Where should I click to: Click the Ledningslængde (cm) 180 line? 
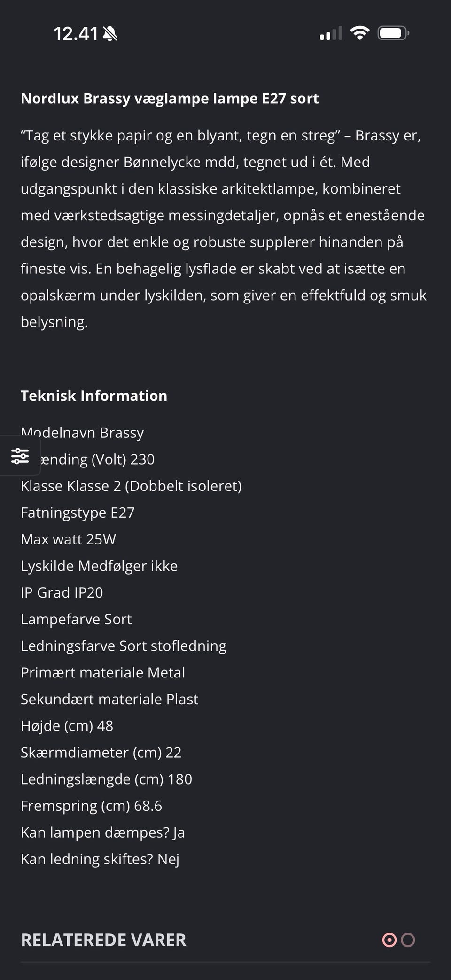(x=106, y=779)
